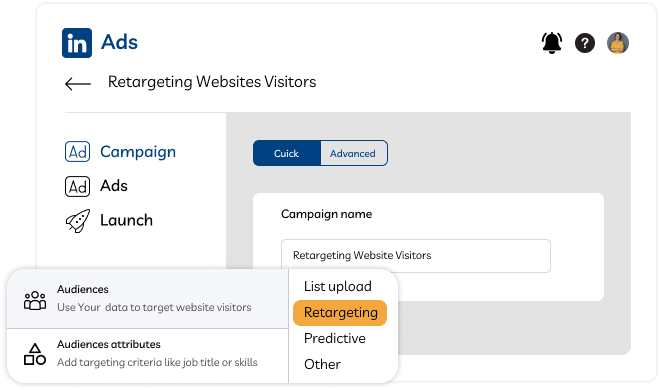Viewport: 660px width, 390px height.
Task: Click the Campaign Ad icon in sidebar
Action: click(77, 151)
